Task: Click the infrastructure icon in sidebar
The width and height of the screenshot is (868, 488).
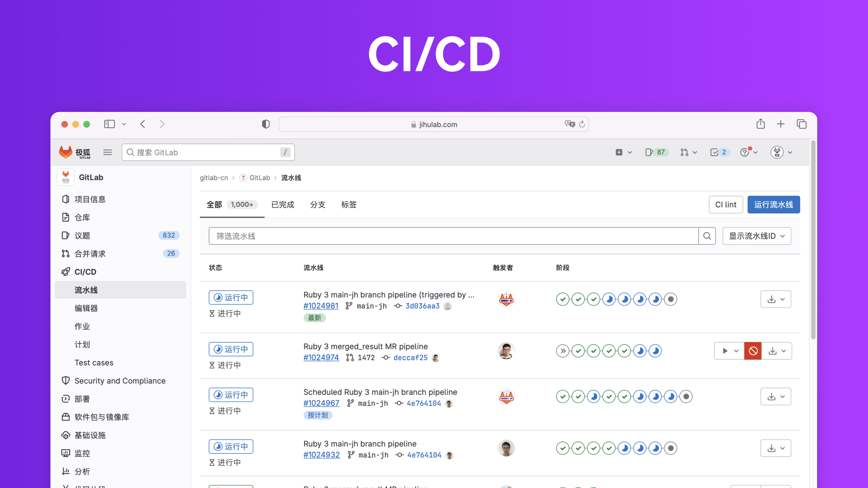Action: point(66,435)
